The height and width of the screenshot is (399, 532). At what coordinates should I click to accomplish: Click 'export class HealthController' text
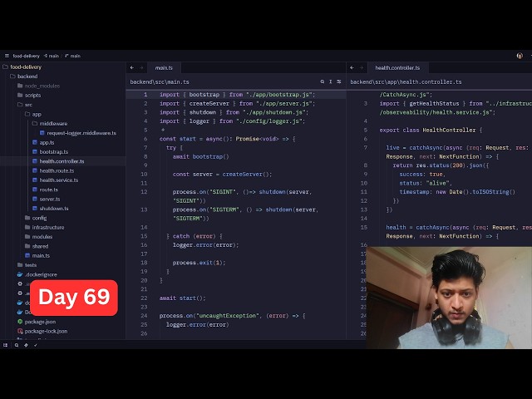point(427,130)
